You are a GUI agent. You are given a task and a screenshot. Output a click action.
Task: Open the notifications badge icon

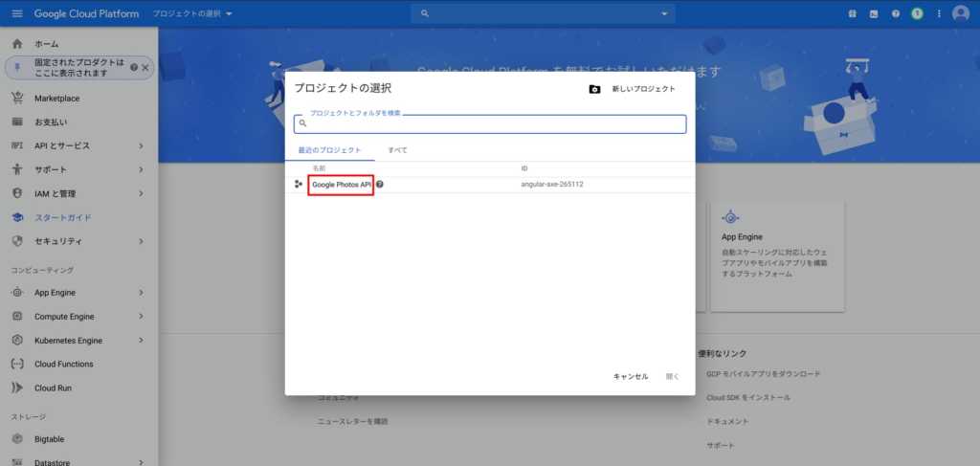[917, 13]
